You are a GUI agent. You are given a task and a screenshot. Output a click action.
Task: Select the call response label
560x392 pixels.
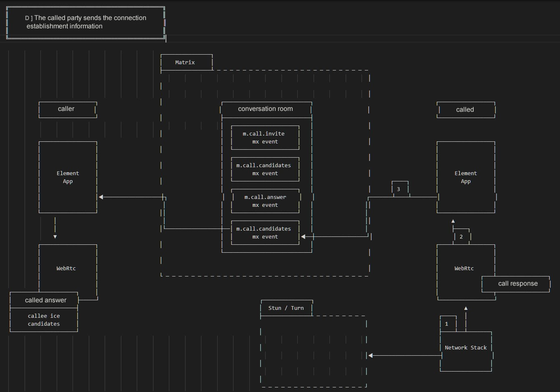(517, 284)
